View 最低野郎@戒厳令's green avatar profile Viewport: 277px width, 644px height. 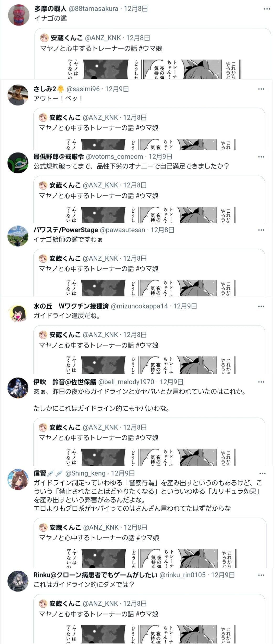point(18,163)
